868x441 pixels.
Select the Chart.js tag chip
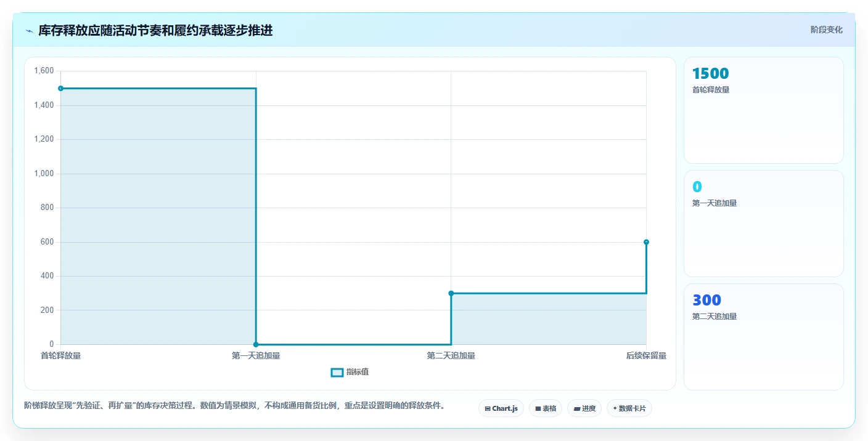tap(501, 408)
